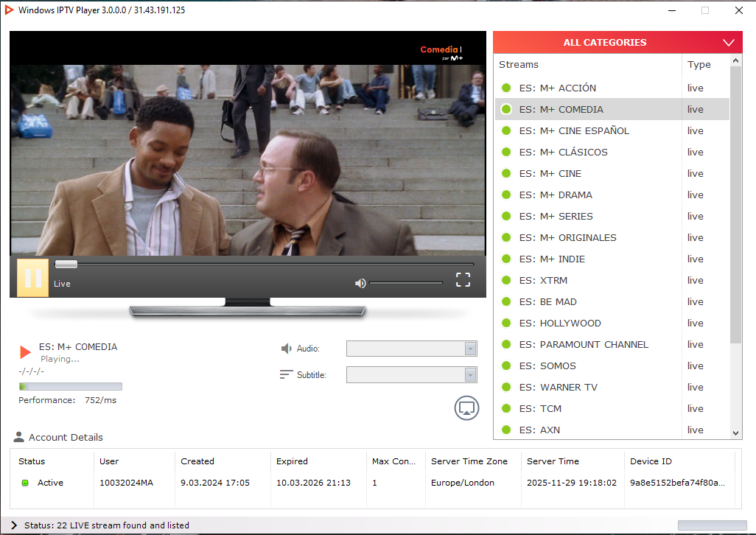Click the Type column header
This screenshot has width=756, height=535.
699,64
